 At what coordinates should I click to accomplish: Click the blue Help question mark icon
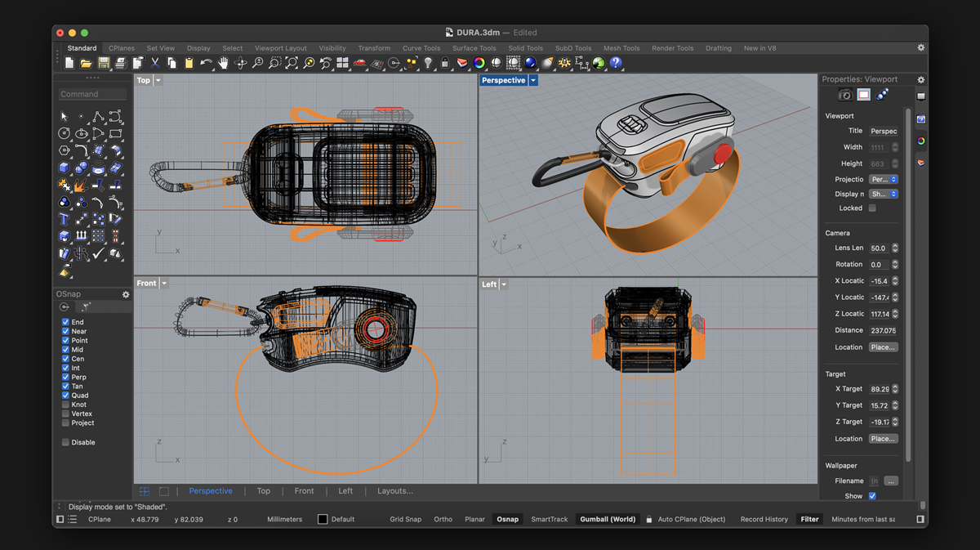click(616, 63)
